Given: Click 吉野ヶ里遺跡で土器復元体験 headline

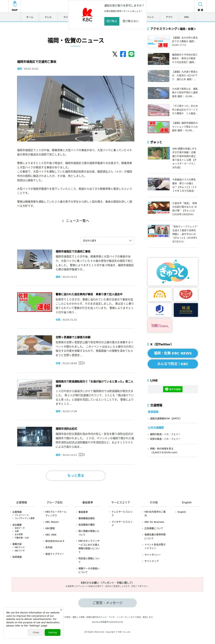Looking at the screenshot, I should 73,337.
